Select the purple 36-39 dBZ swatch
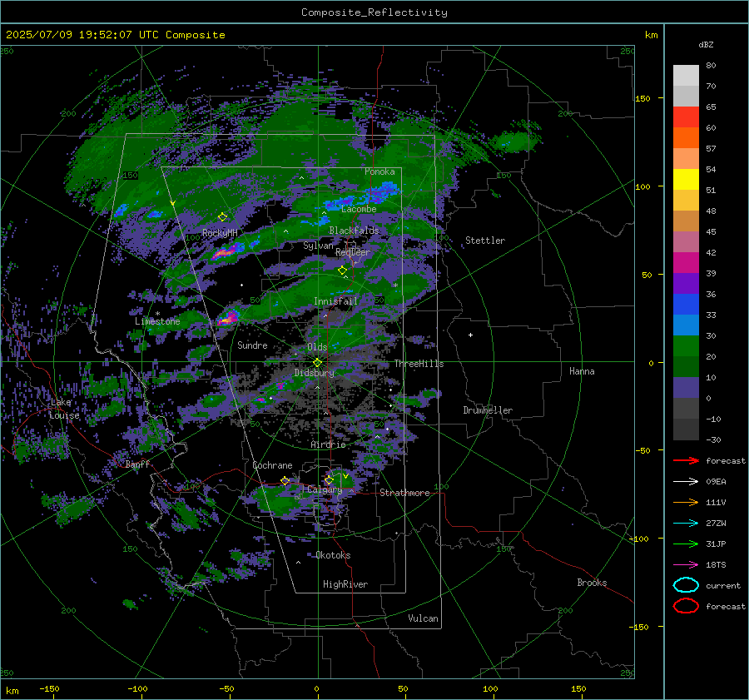This screenshot has height=700, width=749. pyautogui.click(x=686, y=284)
